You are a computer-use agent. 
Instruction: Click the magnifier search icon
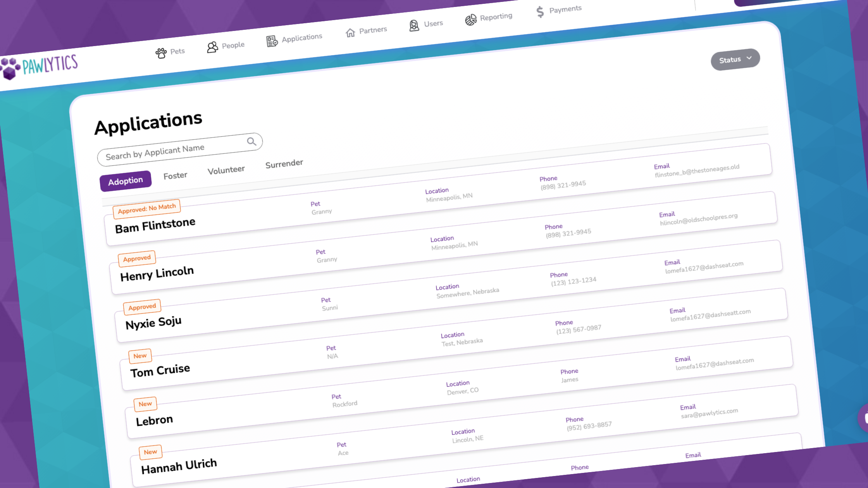pos(252,141)
